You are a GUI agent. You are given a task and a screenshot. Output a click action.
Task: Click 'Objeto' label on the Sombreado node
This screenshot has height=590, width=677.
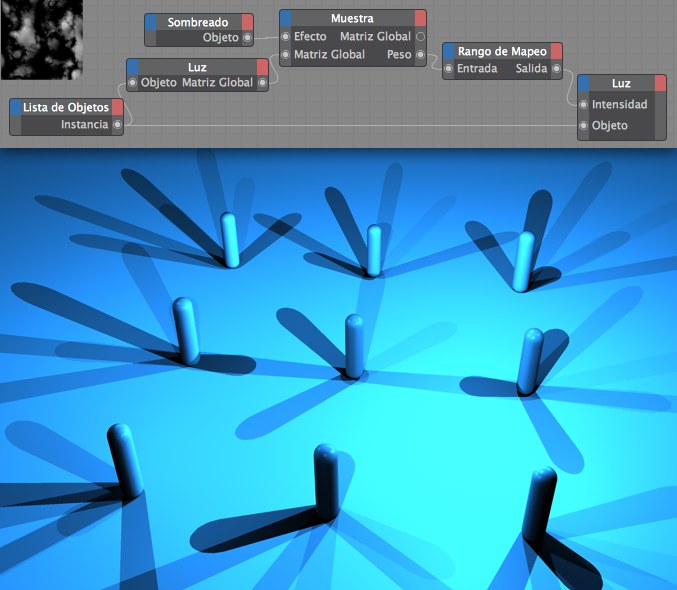point(221,38)
